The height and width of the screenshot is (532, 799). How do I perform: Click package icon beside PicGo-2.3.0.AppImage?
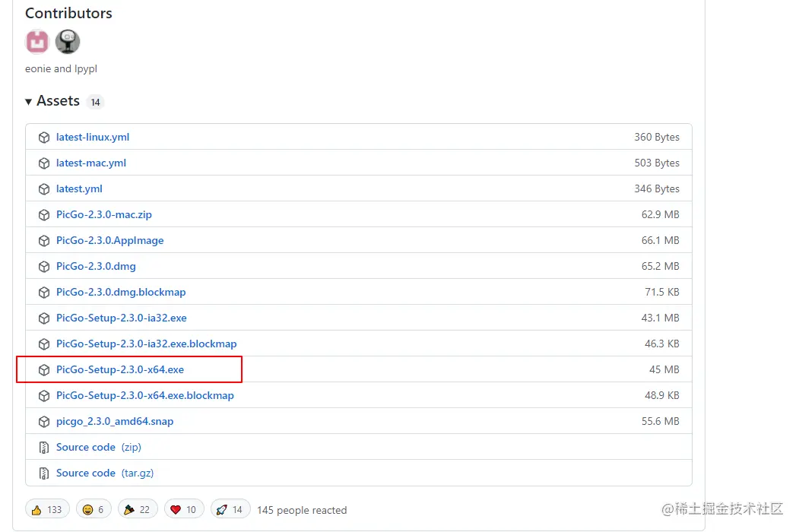[44, 240]
